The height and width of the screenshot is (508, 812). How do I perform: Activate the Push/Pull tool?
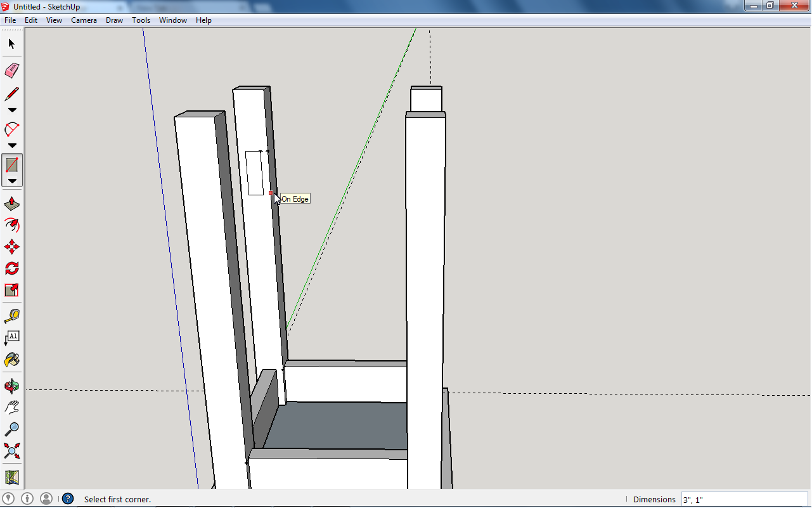(11, 203)
